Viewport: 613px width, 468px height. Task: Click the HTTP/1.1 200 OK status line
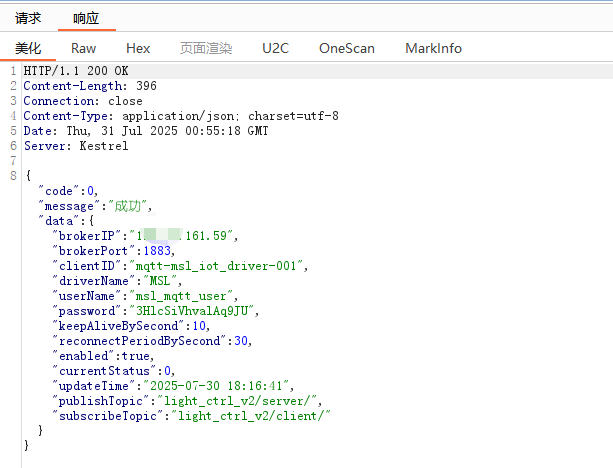76,71
